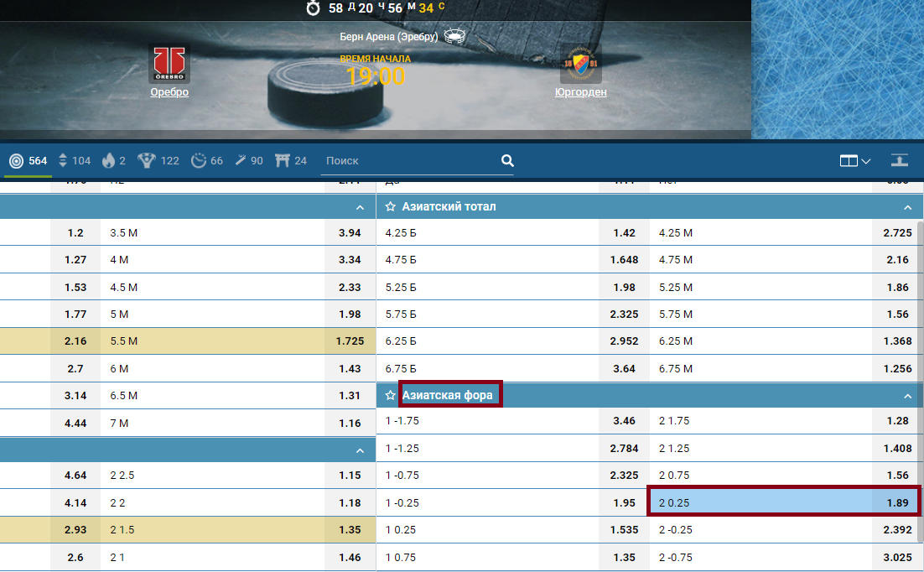This screenshot has width=924, height=572.
Task: Click the magnifying glass search icon
Action: coord(507,161)
